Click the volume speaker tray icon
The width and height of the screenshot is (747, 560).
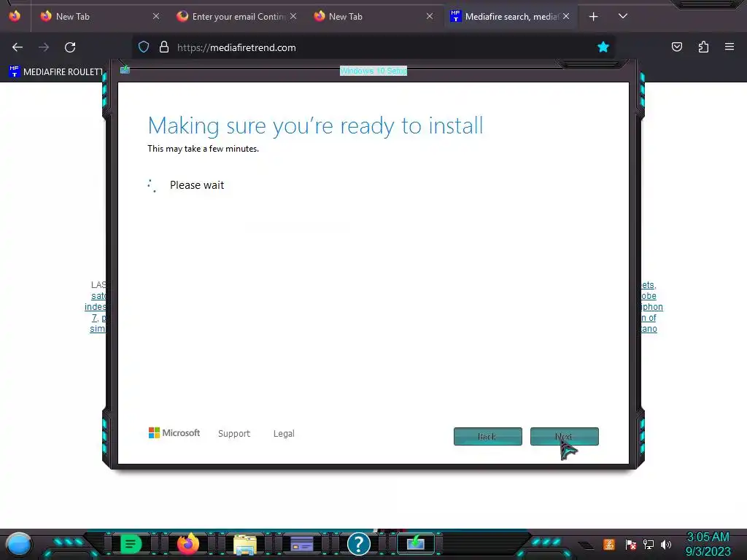coord(666,544)
